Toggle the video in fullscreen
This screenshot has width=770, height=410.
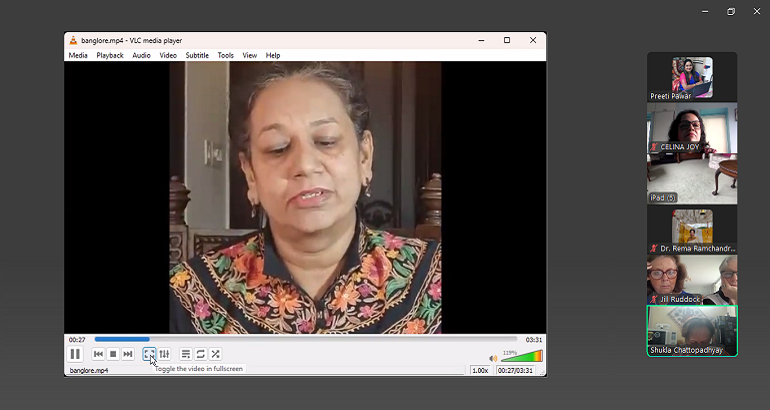(x=149, y=354)
